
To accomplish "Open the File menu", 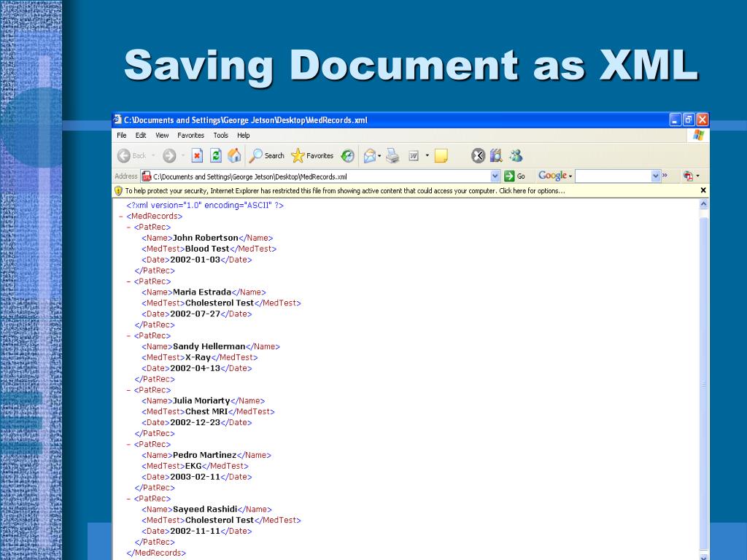I will [x=122, y=135].
